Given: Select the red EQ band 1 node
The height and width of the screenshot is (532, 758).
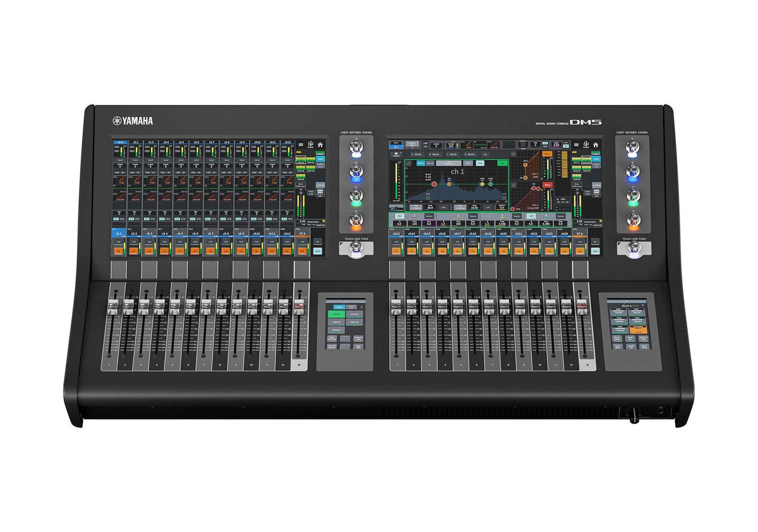Looking at the screenshot, I should pos(434,184).
